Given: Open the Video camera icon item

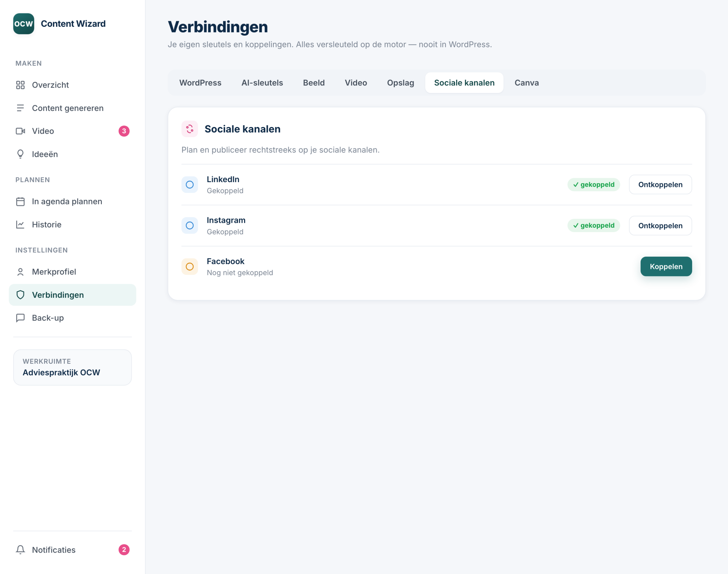Looking at the screenshot, I should pyautogui.click(x=20, y=131).
